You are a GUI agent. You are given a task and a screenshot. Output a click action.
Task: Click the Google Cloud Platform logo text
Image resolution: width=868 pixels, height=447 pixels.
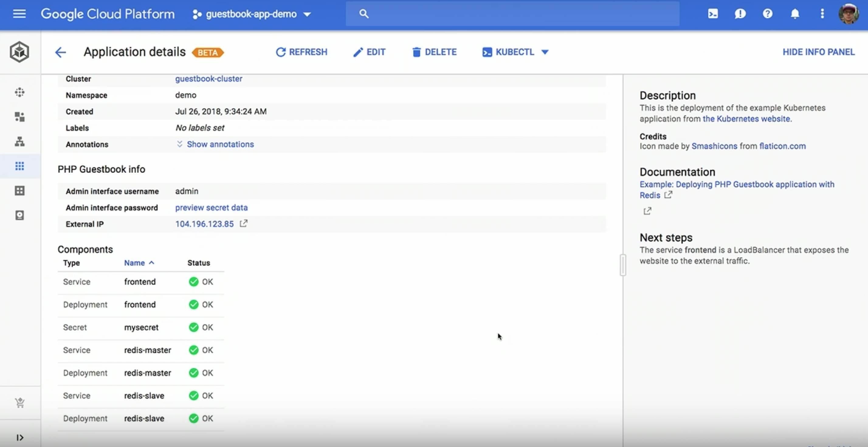(x=108, y=14)
